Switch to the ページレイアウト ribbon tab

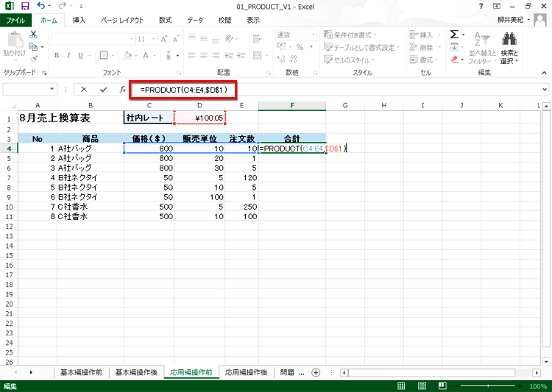pyautogui.click(x=122, y=20)
